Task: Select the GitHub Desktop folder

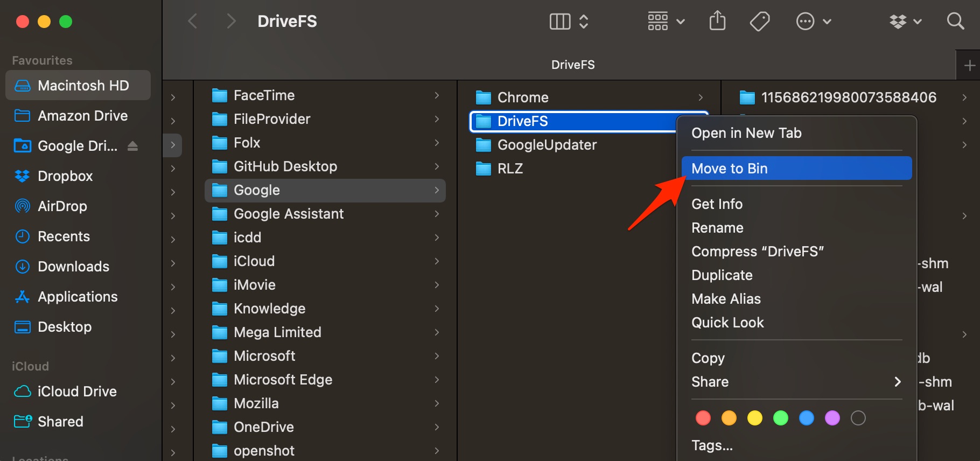Action: click(325, 166)
